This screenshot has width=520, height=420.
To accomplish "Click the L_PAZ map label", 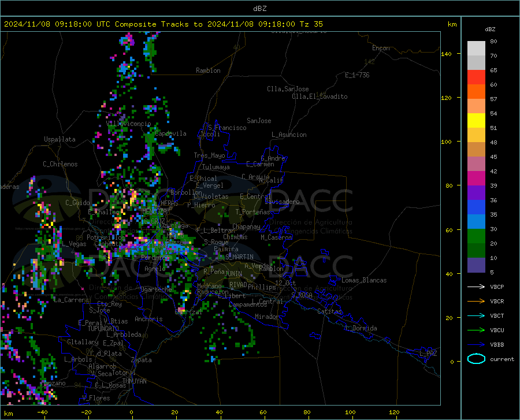I will pos(428,354).
